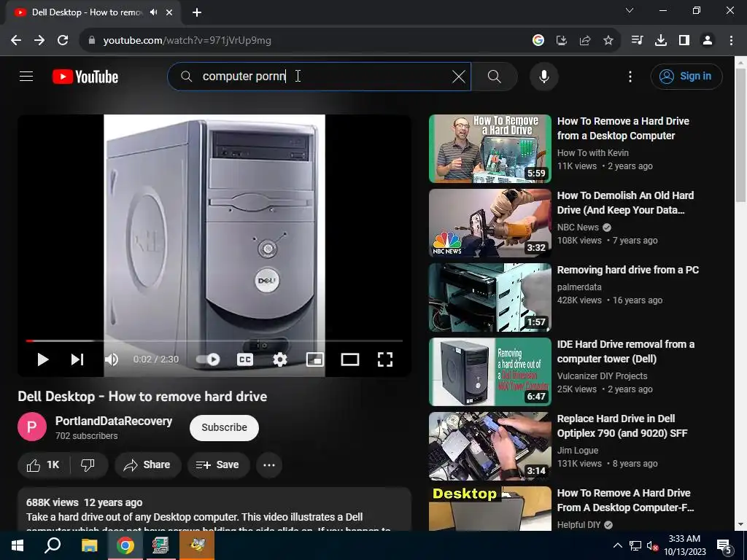Open 'How To Demolish An Old Hard Drive' title
Viewport: 747px width, 560px height.
pyautogui.click(x=625, y=203)
